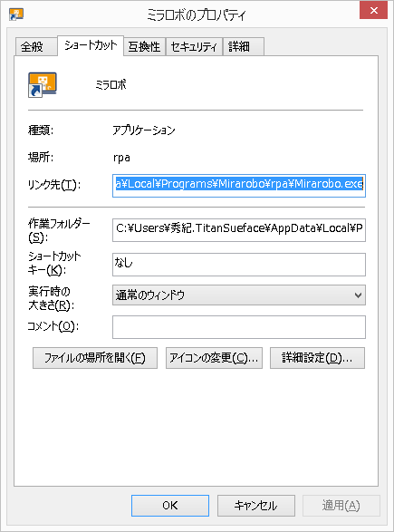Click the 種類: label
394x532 pixels.
[x=41, y=130]
